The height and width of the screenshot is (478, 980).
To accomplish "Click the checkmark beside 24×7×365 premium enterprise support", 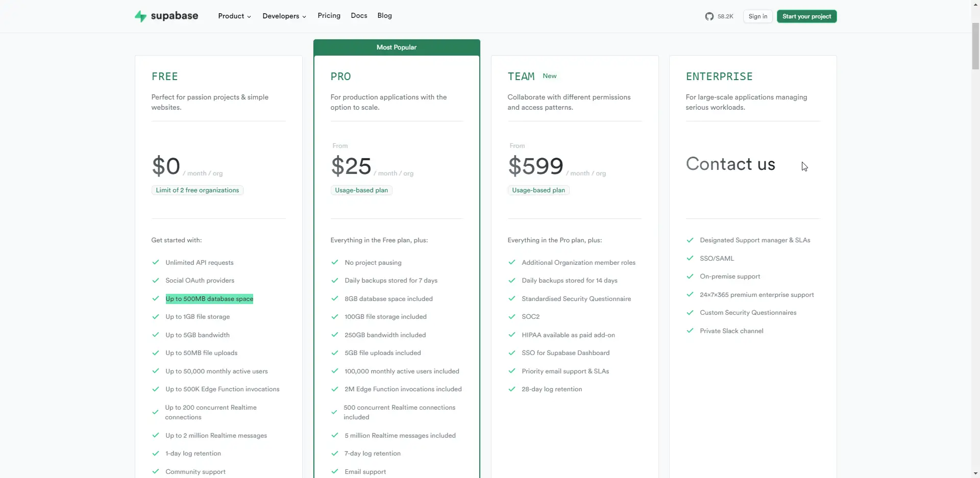I will pyautogui.click(x=690, y=294).
